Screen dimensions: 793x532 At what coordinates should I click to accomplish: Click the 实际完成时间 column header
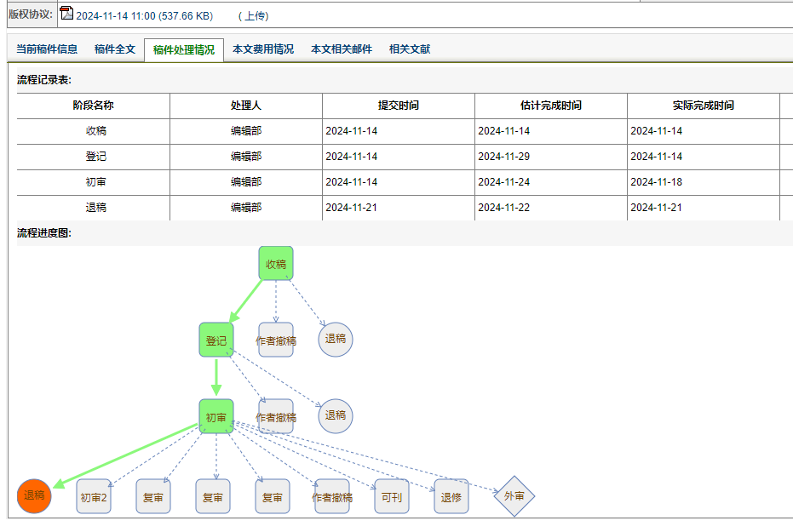coord(704,106)
